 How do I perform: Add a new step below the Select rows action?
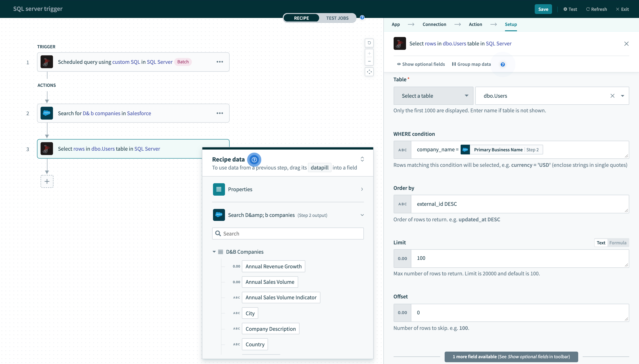pyautogui.click(x=47, y=181)
